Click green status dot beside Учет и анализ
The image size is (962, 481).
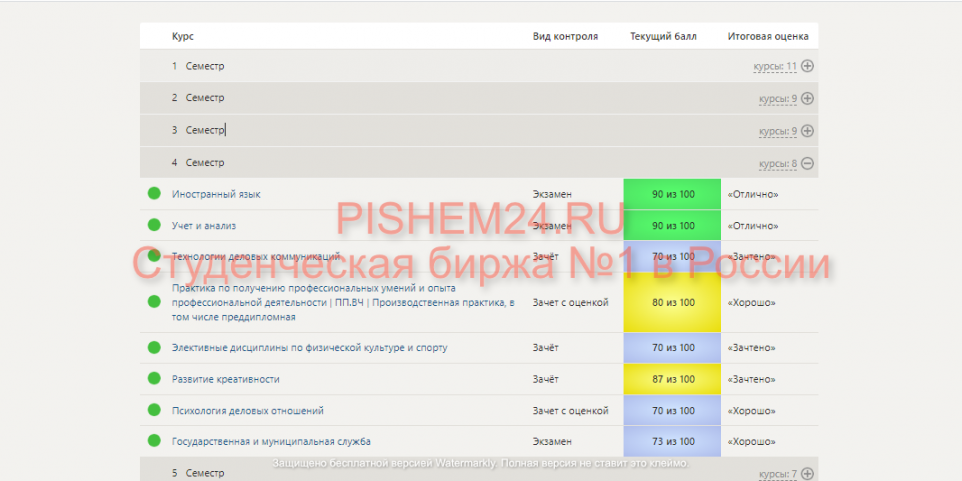tap(154, 225)
